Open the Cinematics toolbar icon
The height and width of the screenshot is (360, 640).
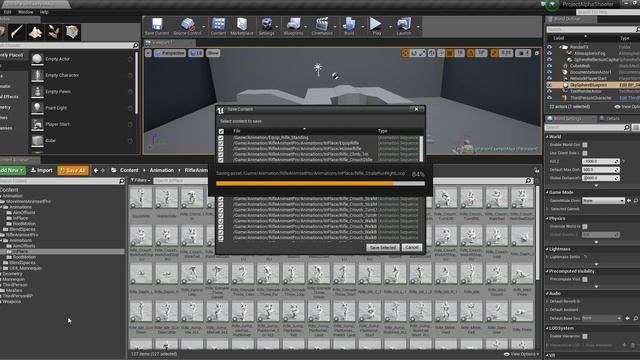[322, 26]
